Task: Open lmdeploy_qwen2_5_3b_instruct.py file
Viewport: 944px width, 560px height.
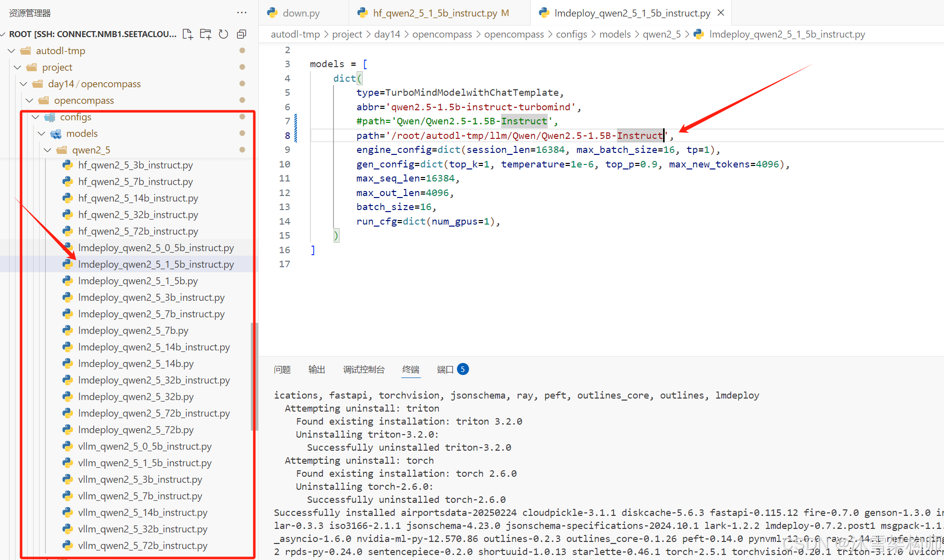Action: [x=151, y=297]
